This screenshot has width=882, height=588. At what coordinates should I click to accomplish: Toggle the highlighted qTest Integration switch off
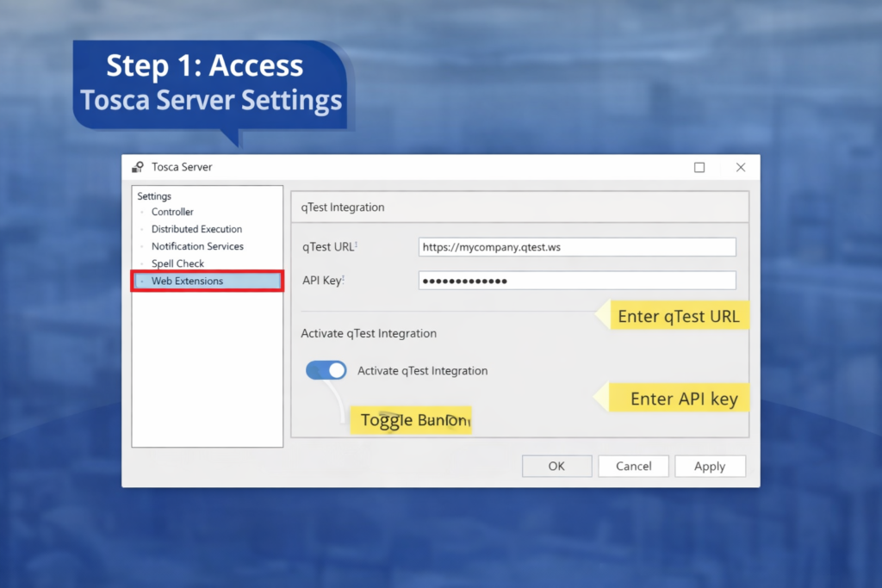[x=326, y=369]
